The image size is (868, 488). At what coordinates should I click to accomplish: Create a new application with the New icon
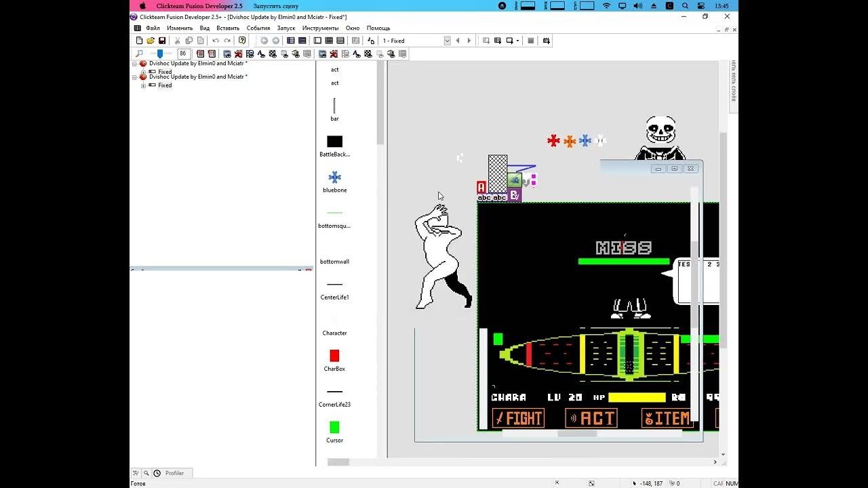139,41
